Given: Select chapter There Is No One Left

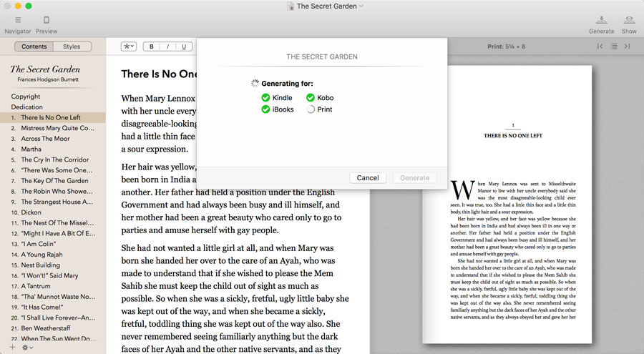Looking at the screenshot, I should click(52, 117).
